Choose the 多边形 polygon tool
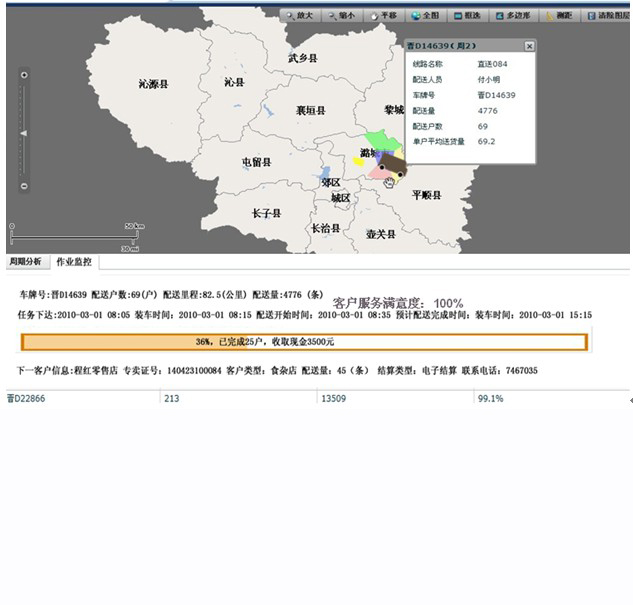Image resolution: width=633 pixels, height=605 pixels. tap(514, 16)
